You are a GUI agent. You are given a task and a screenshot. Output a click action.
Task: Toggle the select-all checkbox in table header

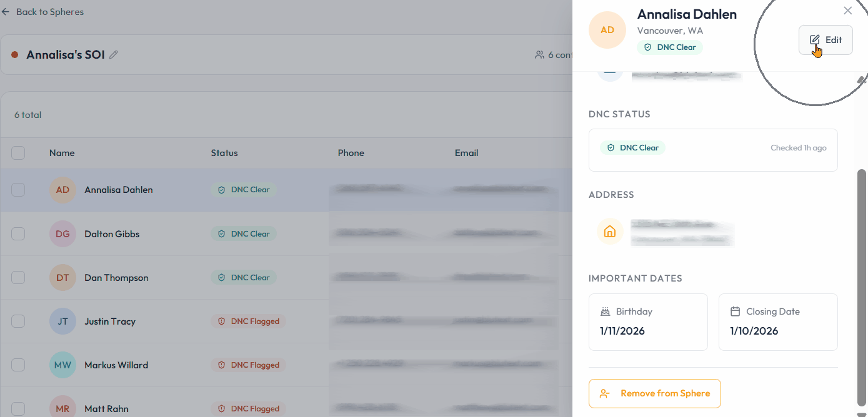[18, 153]
